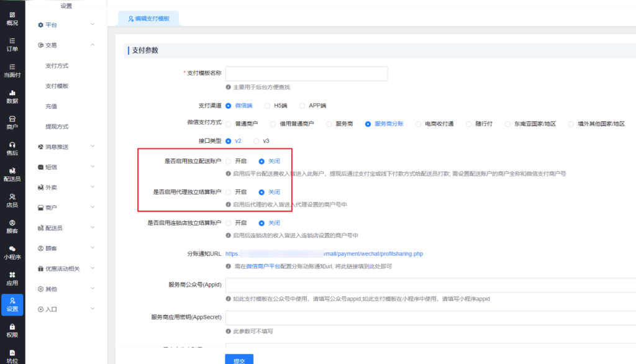Expand the 消息推送 menu section
Image resolution: width=636 pixels, height=364 pixels.
pos(65,147)
